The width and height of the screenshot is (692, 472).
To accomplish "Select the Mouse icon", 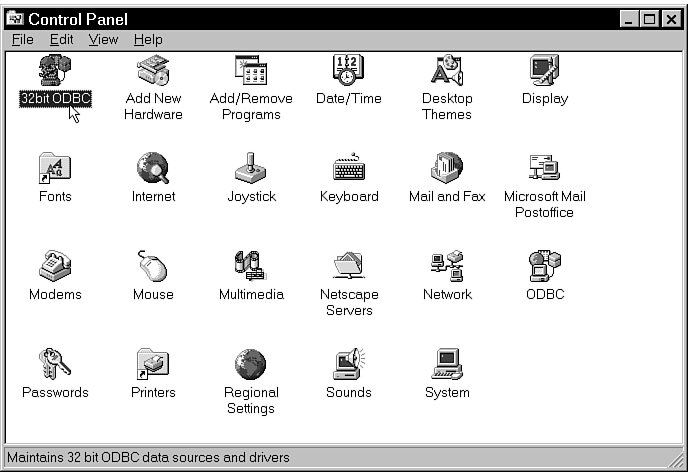I will click(153, 267).
